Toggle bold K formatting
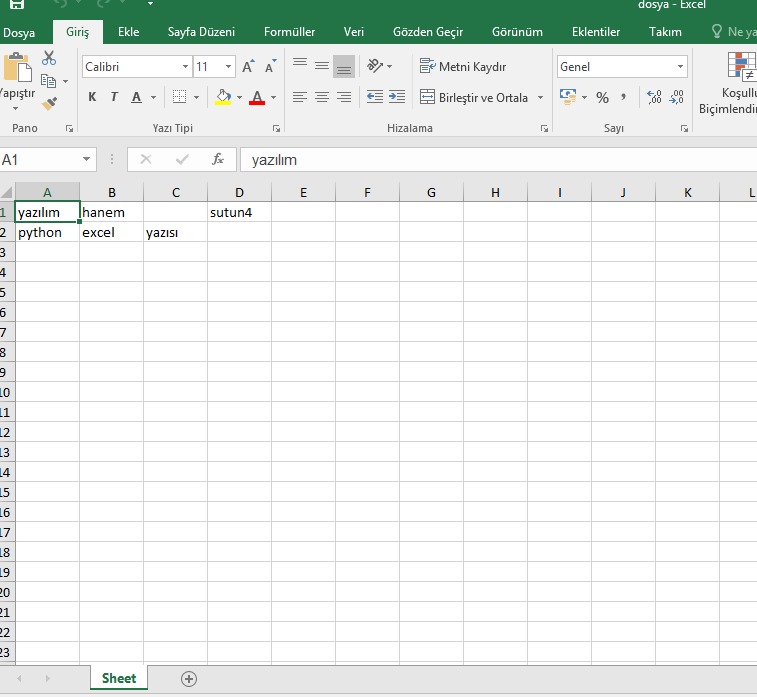 pyautogui.click(x=92, y=97)
